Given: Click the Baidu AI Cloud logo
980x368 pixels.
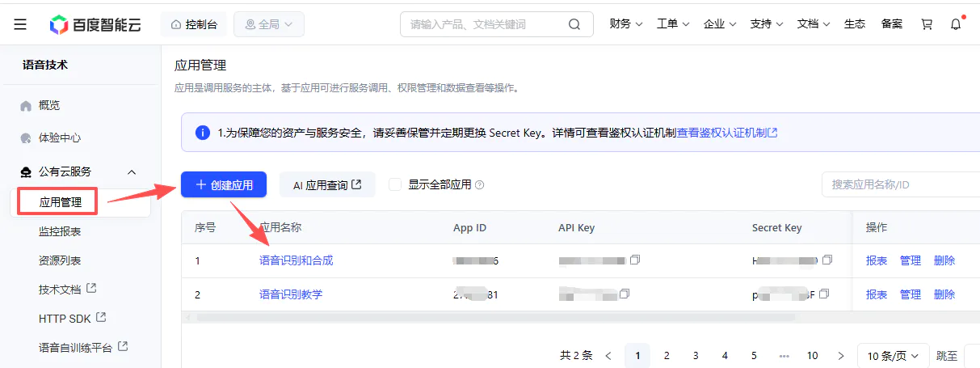Looking at the screenshot, I should click(95, 24).
